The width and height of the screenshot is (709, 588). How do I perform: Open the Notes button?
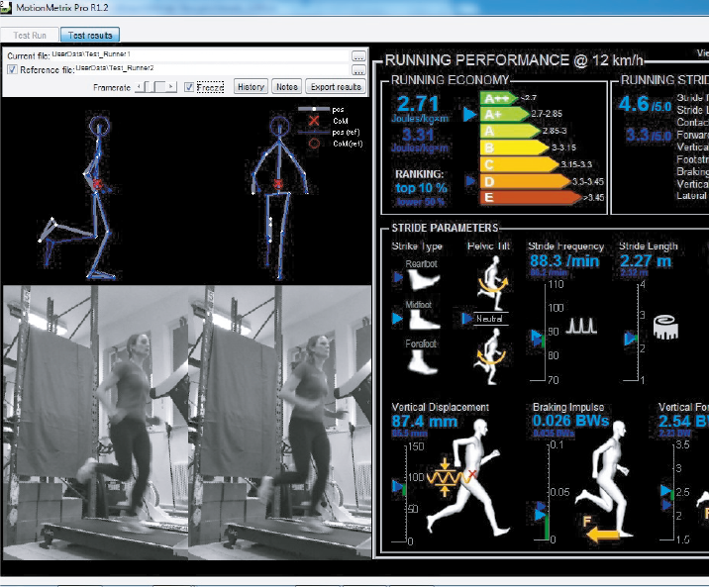coord(286,87)
